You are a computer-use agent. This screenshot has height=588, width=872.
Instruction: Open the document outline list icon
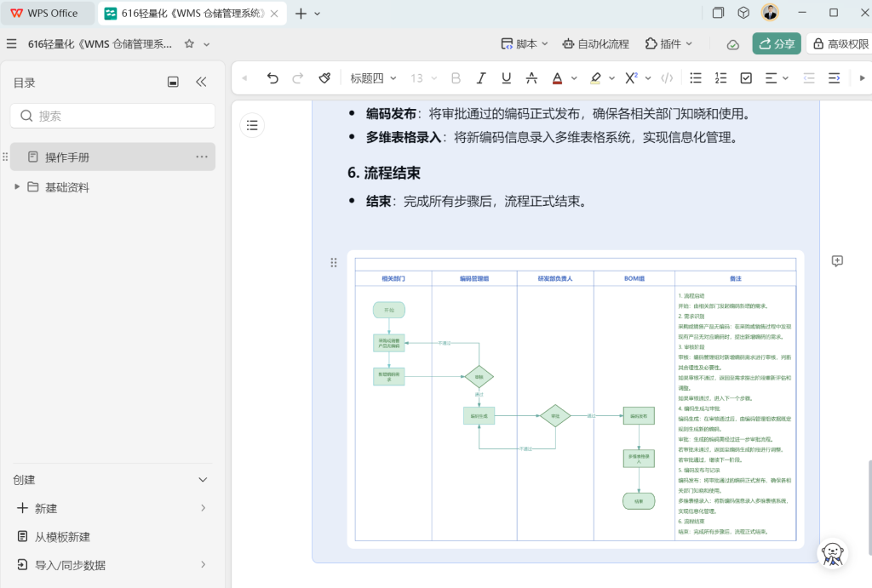click(252, 125)
